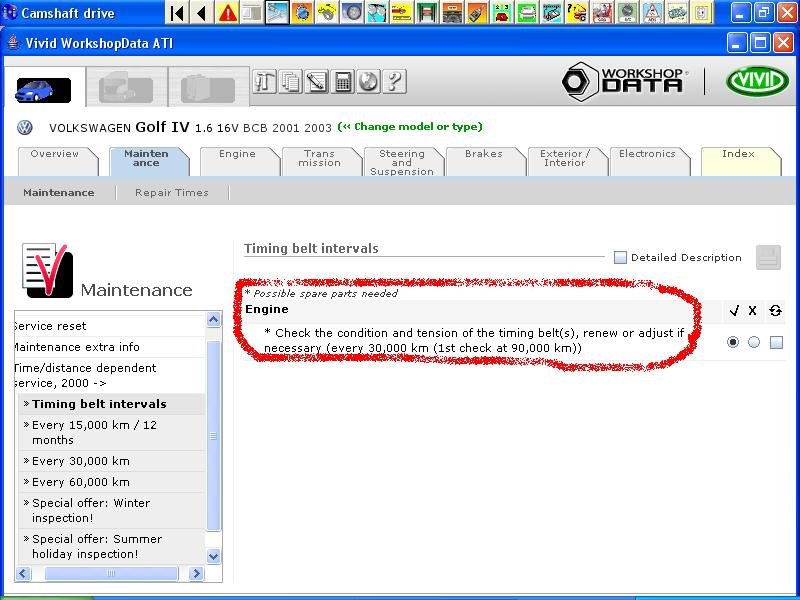Screen dimensions: 800x600
Task: Select the checked-OK radio button for timing belt
Action: (733, 342)
